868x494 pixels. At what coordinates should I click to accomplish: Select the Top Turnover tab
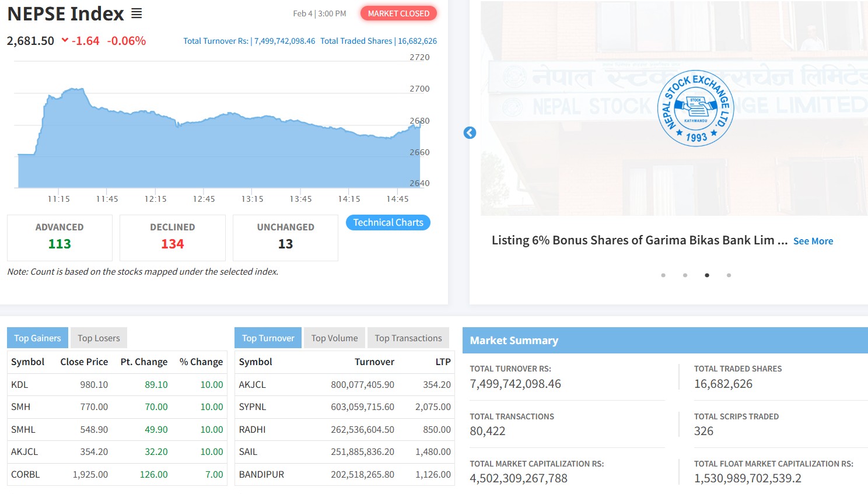click(x=268, y=338)
